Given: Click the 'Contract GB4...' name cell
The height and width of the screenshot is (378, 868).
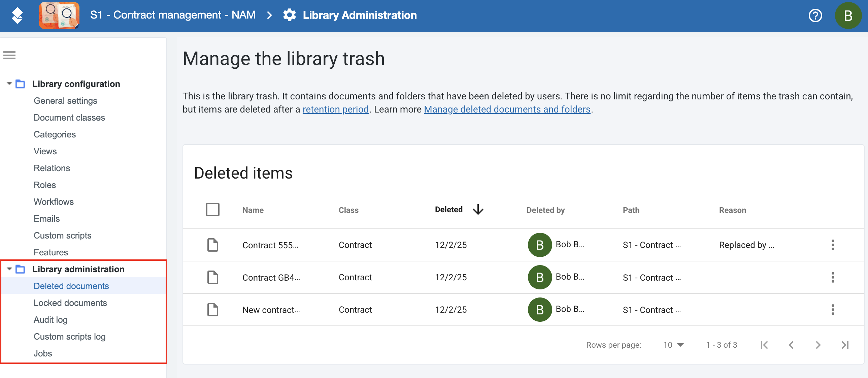Looking at the screenshot, I should [x=271, y=278].
